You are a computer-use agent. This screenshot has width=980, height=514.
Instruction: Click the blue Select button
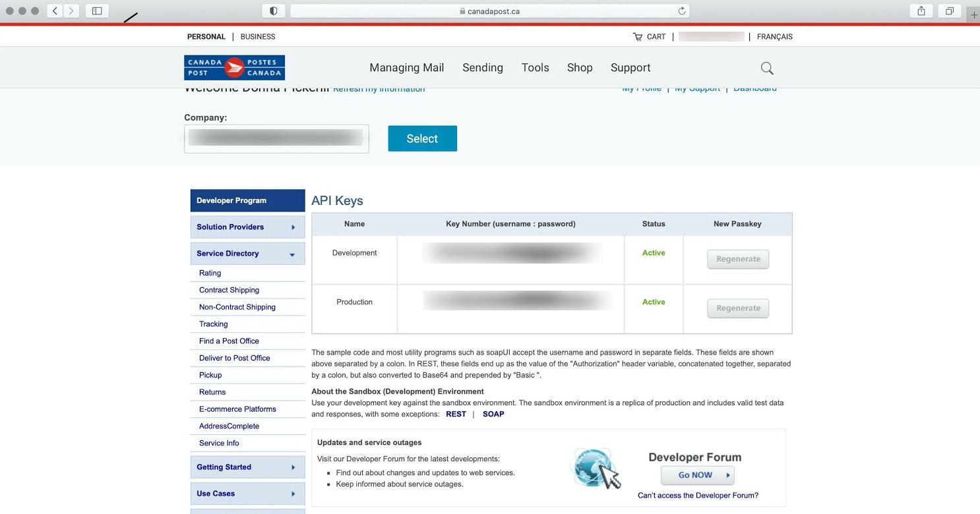click(x=422, y=138)
